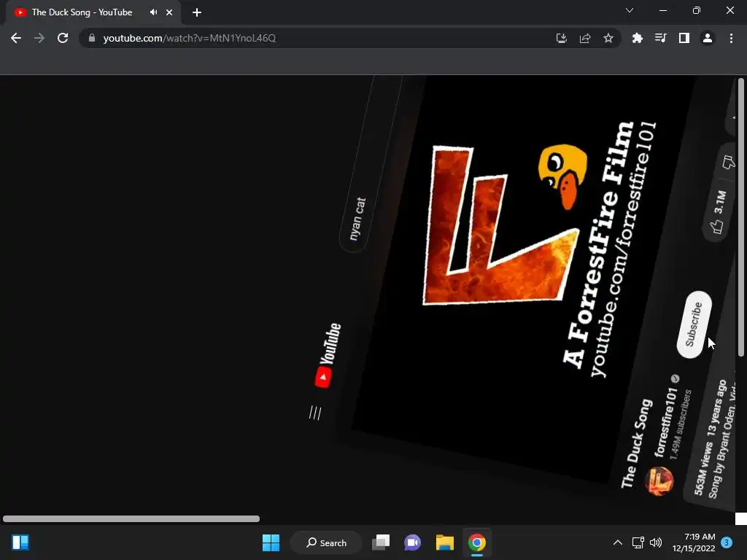Bookmark this tab with the star
The height and width of the screenshot is (560, 747).
tap(608, 38)
